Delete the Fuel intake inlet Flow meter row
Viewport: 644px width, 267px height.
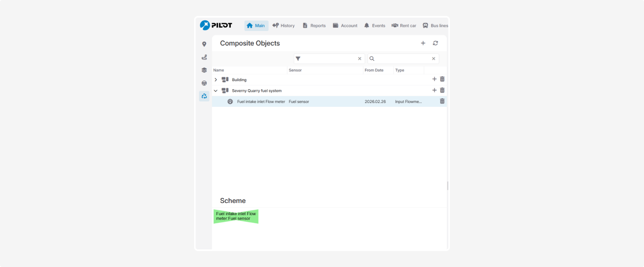[442, 101]
